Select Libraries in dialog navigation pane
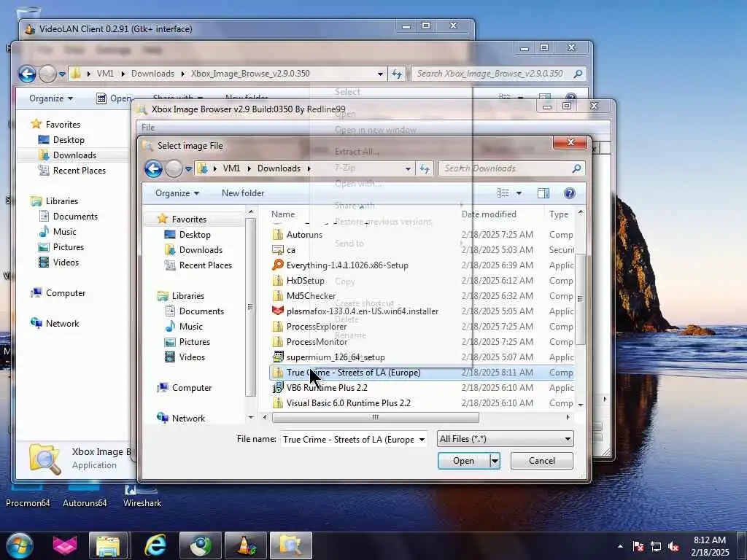747x560 pixels. (187, 296)
